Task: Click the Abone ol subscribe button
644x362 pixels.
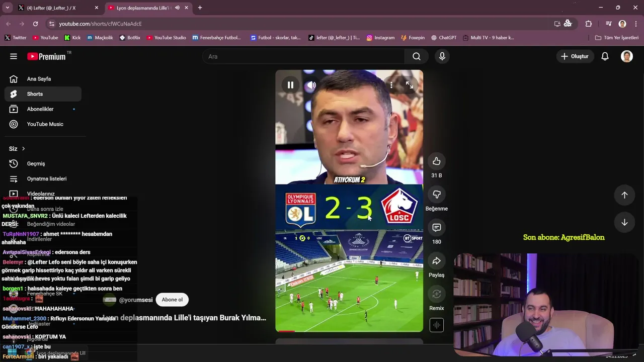Action: (172, 300)
